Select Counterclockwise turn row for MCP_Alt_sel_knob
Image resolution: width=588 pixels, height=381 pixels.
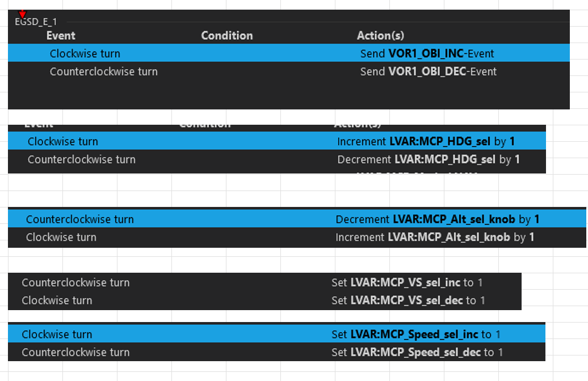point(80,219)
